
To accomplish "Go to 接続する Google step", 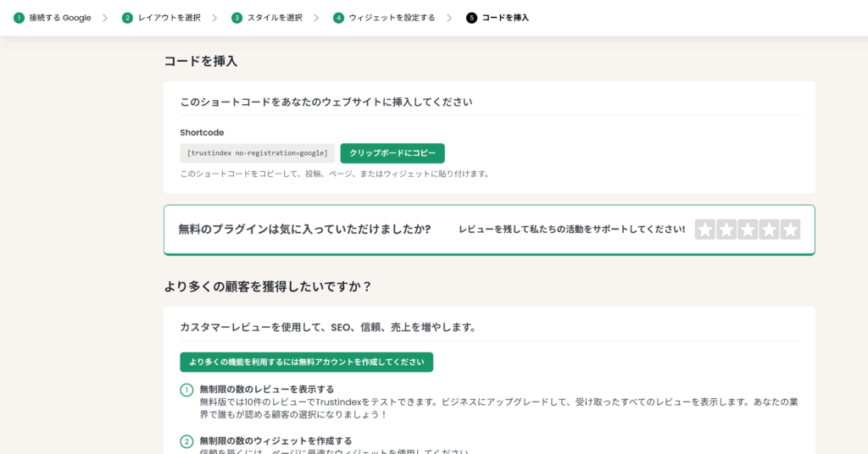I will (x=59, y=18).
